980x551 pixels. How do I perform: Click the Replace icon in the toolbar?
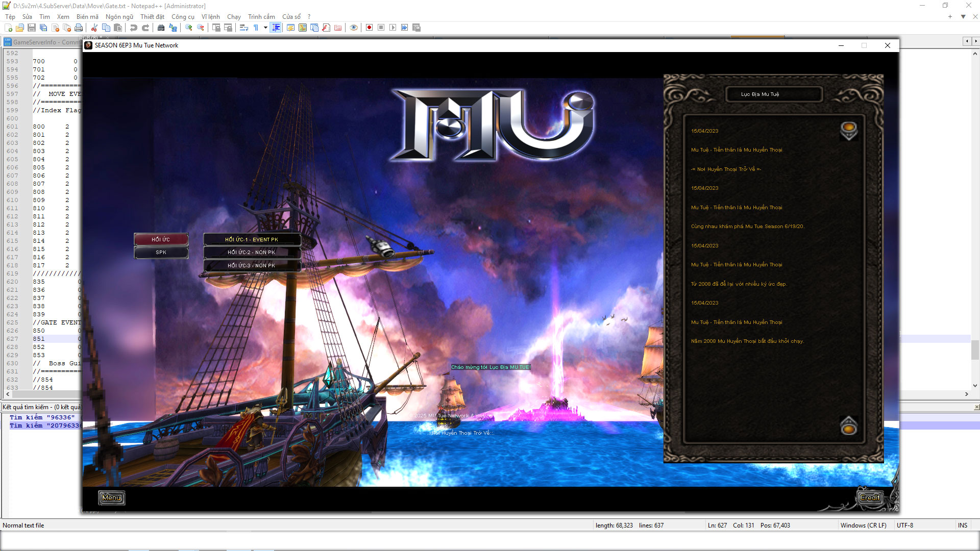coord(173,28)
